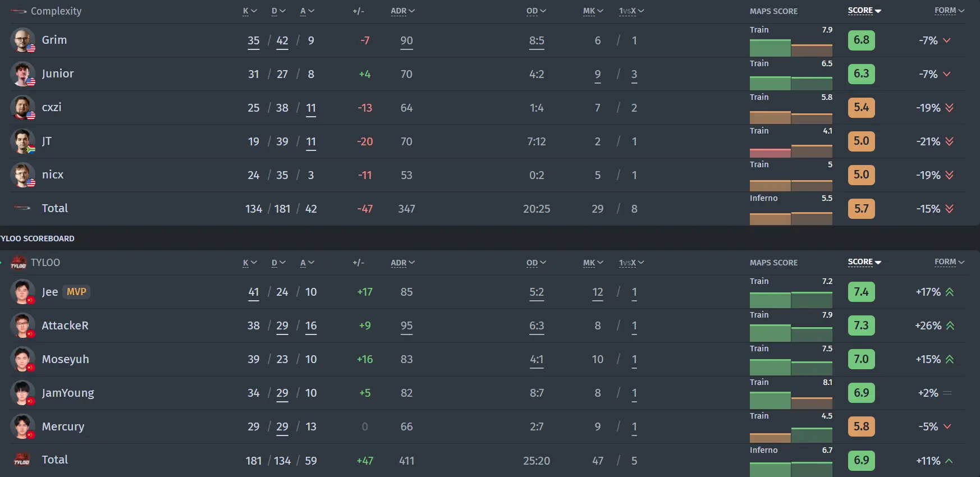Sort Complexity table by ADR column
The height and width of the screenshot is (477, 980).
pyautogui.click(x=402, y=11)
